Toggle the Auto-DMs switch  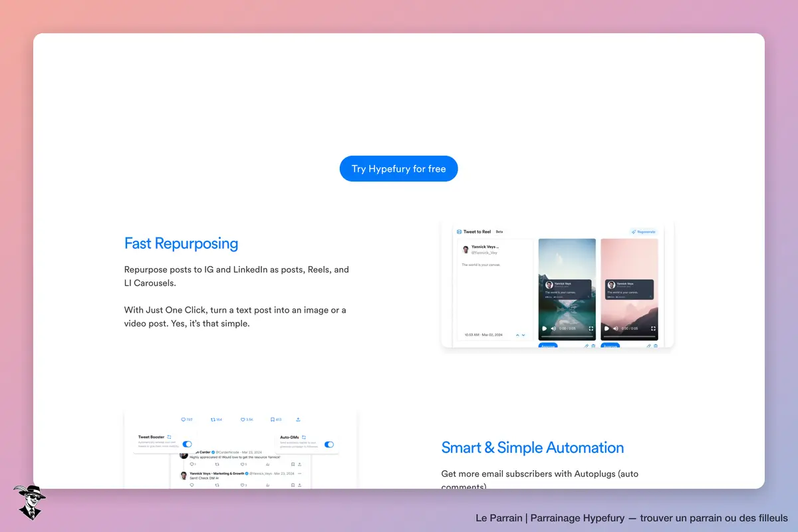pyautogui.click(x=329, y=444)
